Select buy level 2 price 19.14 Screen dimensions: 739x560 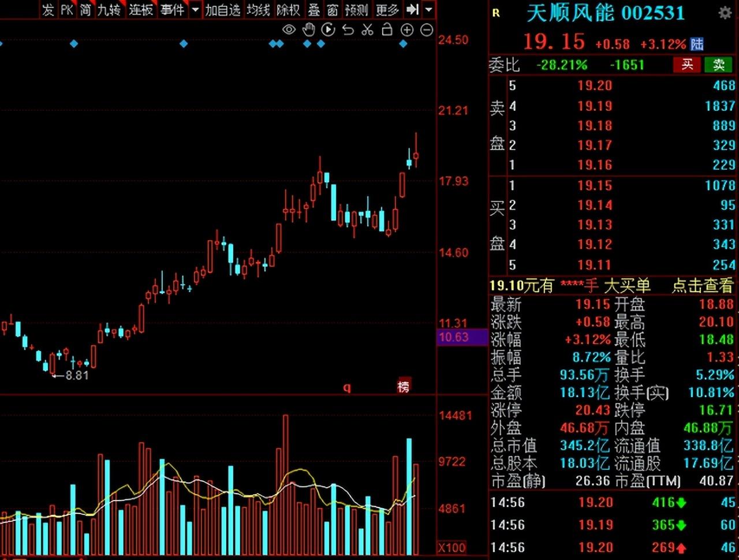595,205
